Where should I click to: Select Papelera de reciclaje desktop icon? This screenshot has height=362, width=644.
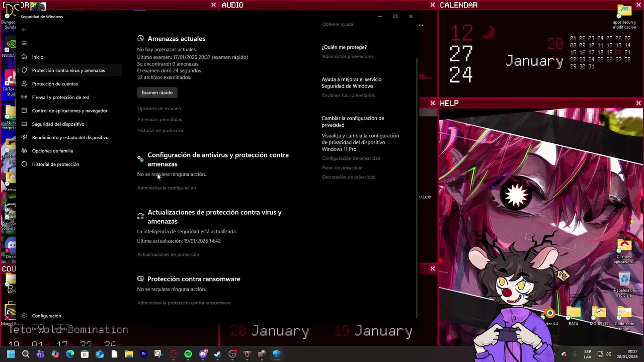click(624, 284)
